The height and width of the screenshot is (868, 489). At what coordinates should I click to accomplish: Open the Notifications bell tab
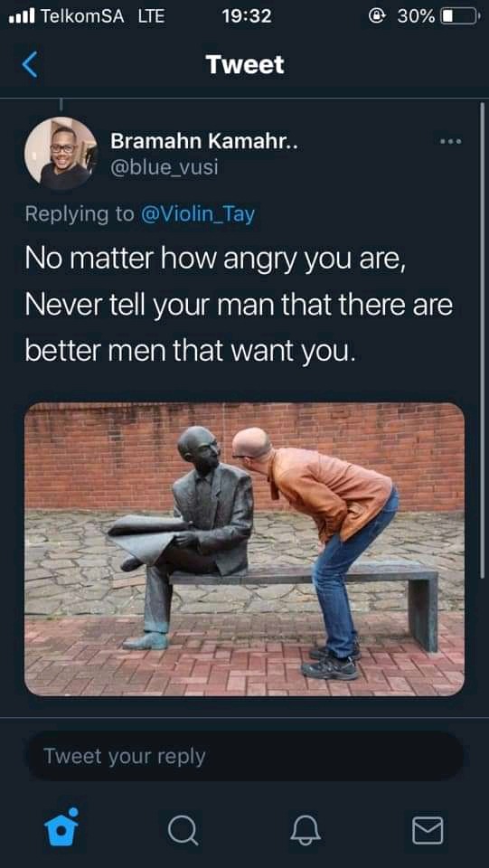tap(306, 830)
